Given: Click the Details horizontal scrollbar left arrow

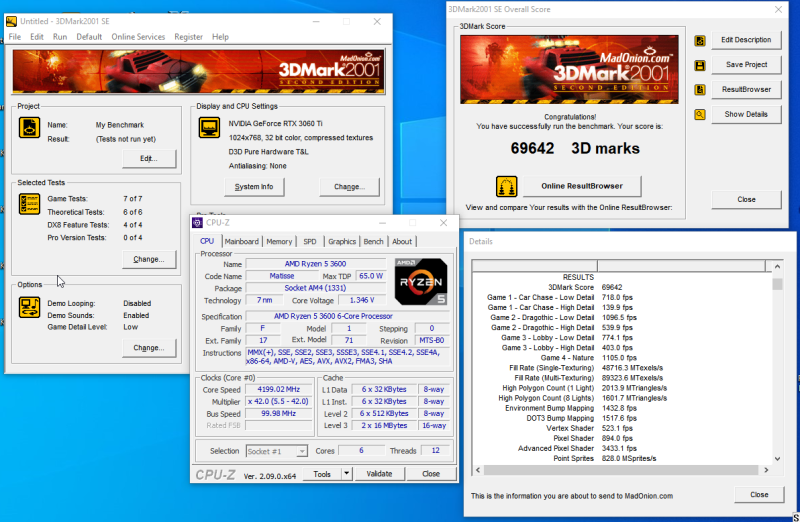Looking at the screenshot, I should click(478, 470).
